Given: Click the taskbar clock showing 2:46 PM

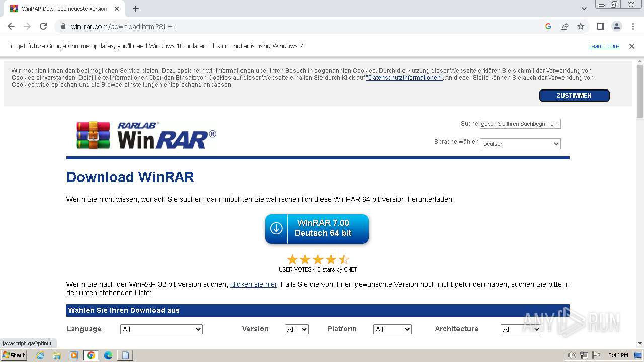Looking at the screenshot, I should (x=618, y=355).
